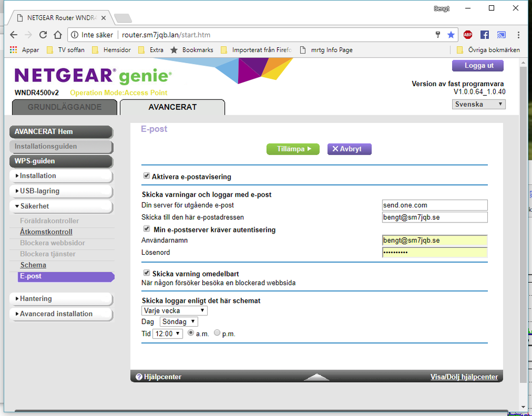Click the Facebook extension icon

(484, 35)
